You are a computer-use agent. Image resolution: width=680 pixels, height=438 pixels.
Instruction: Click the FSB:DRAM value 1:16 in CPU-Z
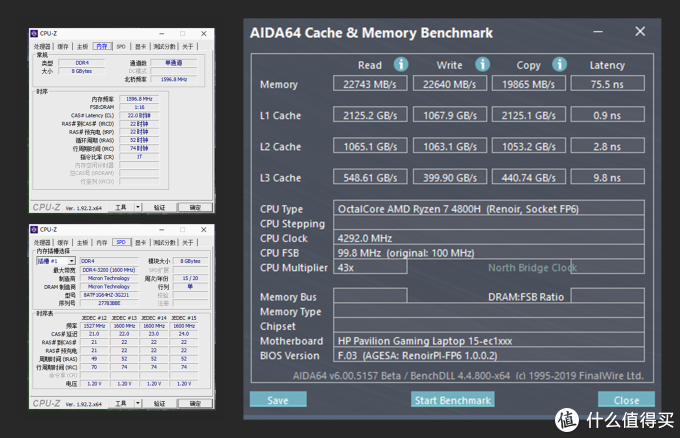[x=139, y=107]
